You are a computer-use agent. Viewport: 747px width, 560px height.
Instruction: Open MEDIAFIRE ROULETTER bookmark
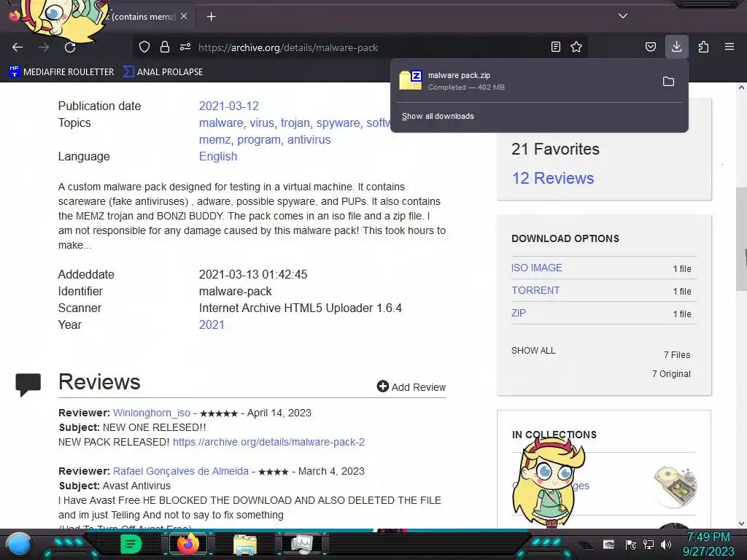[x=62, y=72]
